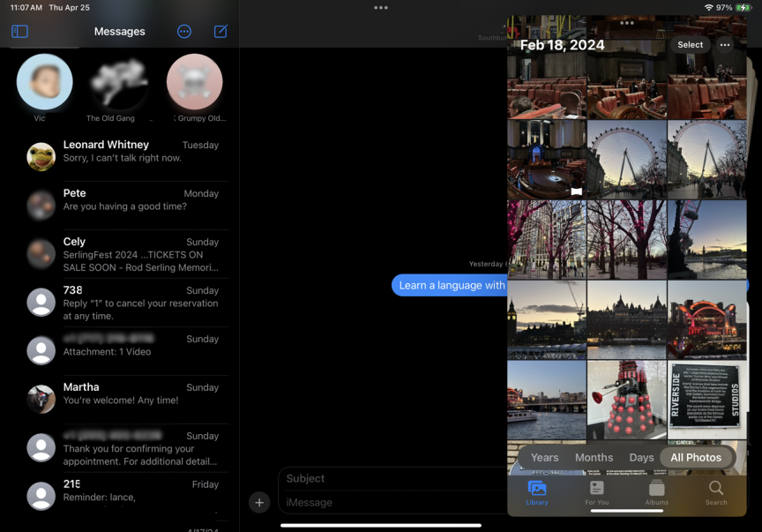
Task: Open the Library tab in Photos
Action: click(536, 492)
